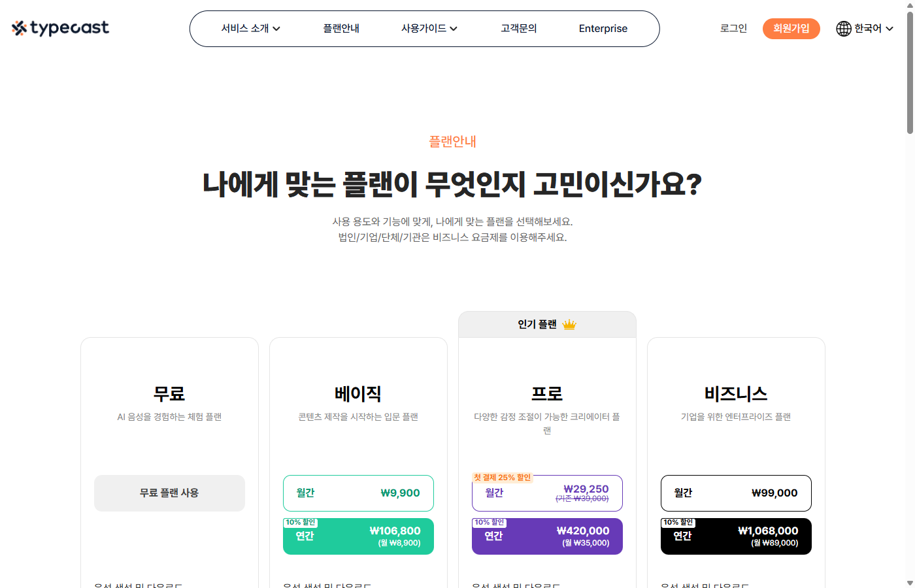Select the 베이직 monthly ₩9,900 option

[358, 493]
